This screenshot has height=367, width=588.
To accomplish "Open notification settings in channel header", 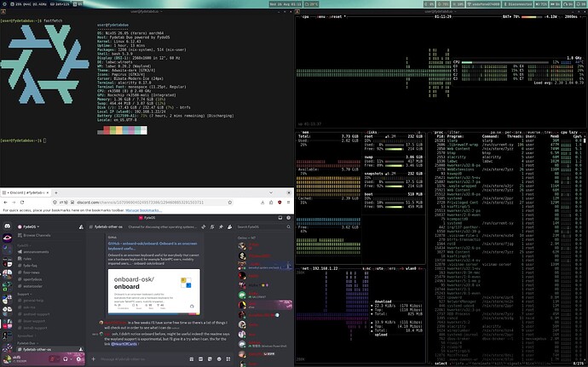I will pyautogui.click(x=212, y=227).
